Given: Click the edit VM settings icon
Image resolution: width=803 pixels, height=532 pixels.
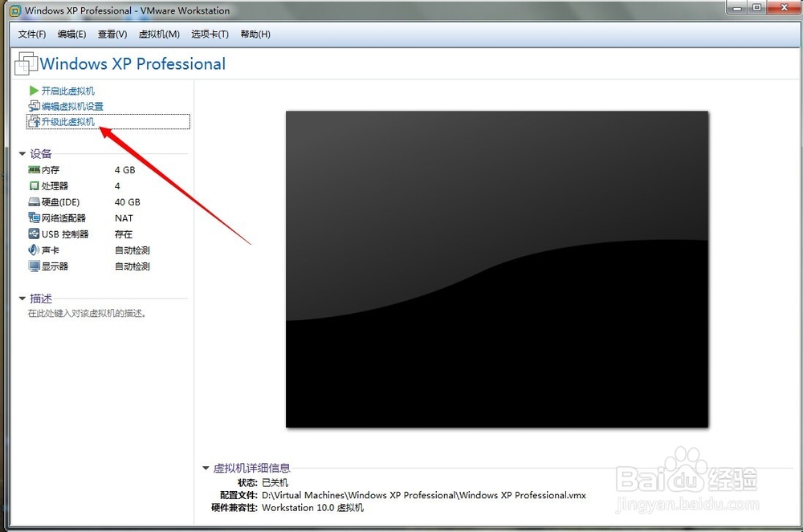Looking at the screenshot, I should point(34,106).
